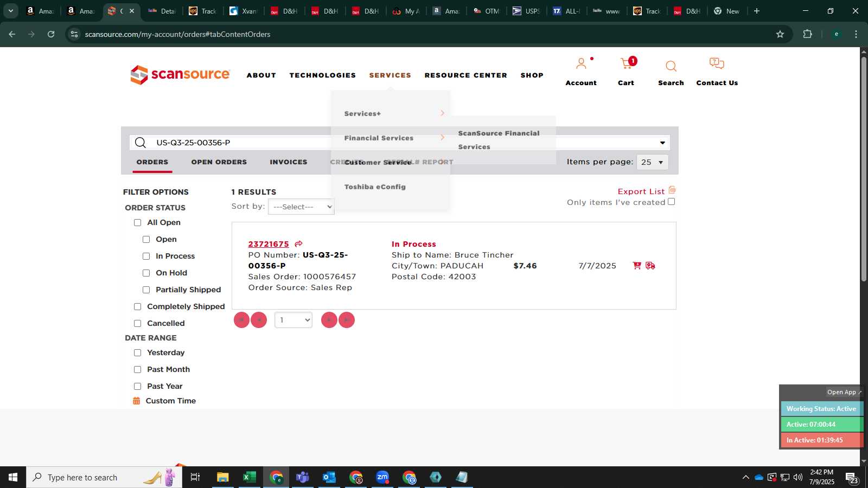This screenshot has height=488, width=868.
Task: Open Zoom from the taskbar
Action: (382, 477)
